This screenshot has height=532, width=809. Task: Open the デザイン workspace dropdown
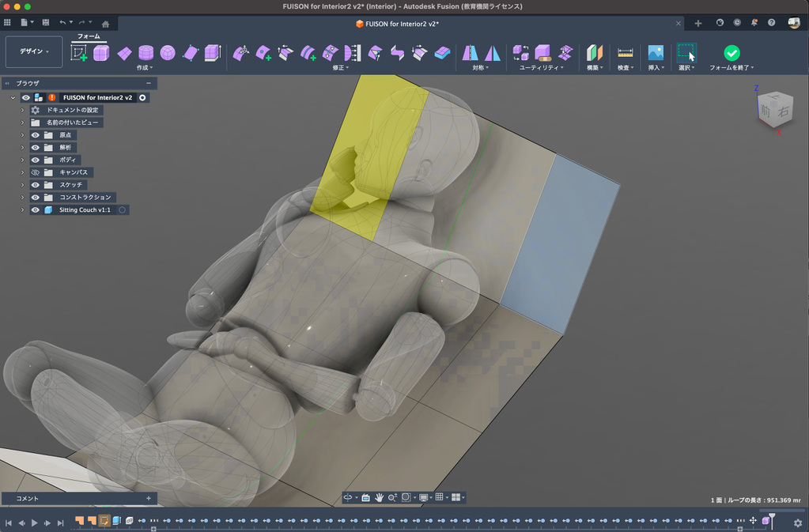[x=34, y=51]
